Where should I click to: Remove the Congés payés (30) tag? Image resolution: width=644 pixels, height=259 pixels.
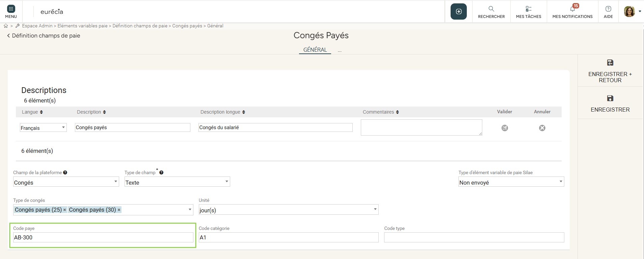tap(119, 210)
